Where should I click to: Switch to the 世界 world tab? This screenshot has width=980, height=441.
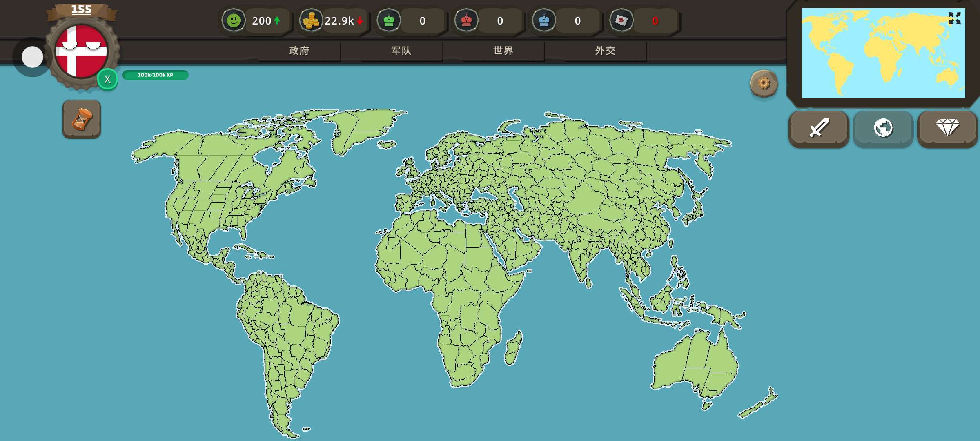(x=503, y=51)
